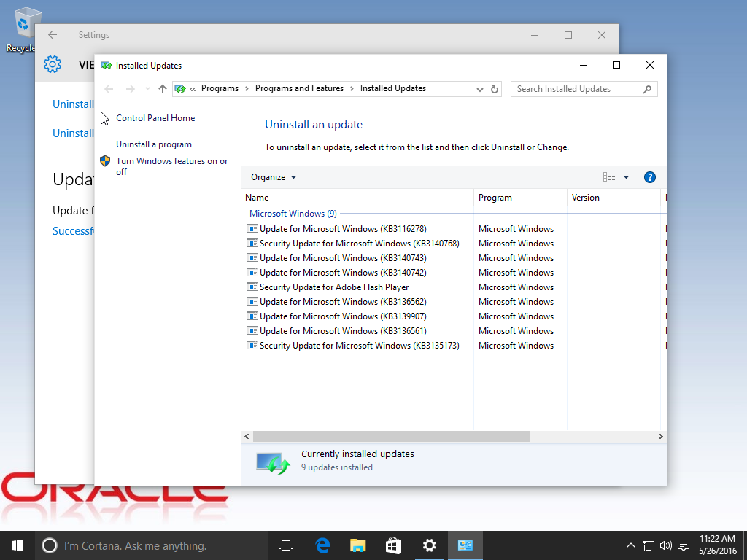Click scroll right arrow of list

[x=661, y=436]
